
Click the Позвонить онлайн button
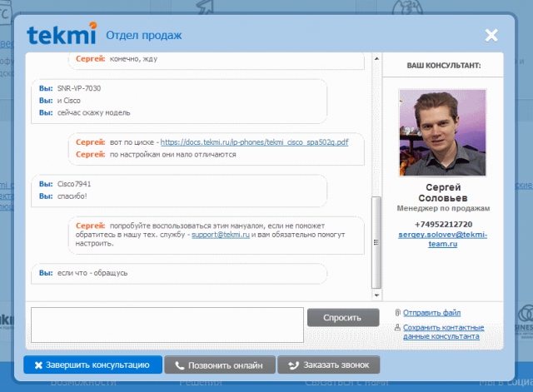(x=220, y=365)
